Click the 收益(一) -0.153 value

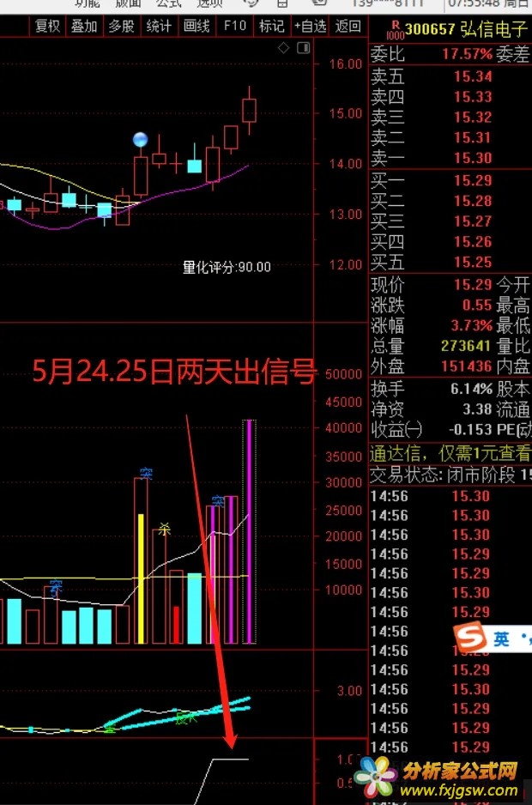[x=470, y=430]
